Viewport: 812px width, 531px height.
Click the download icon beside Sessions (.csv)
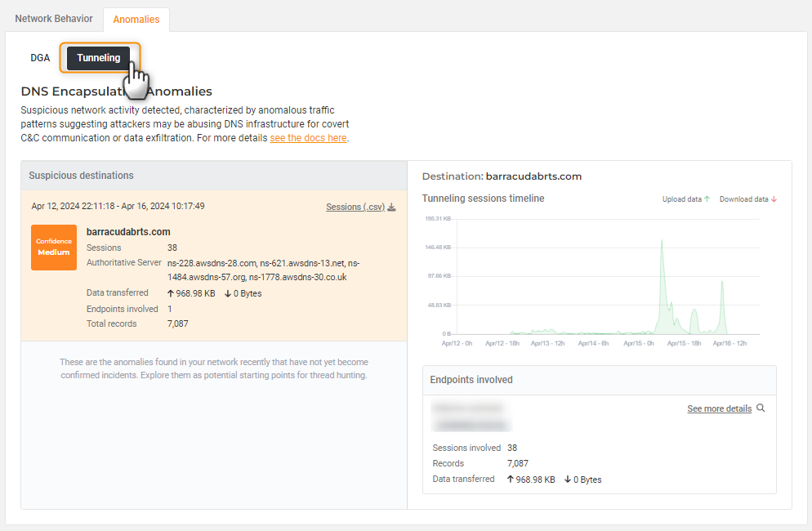[x=392, y=207]
